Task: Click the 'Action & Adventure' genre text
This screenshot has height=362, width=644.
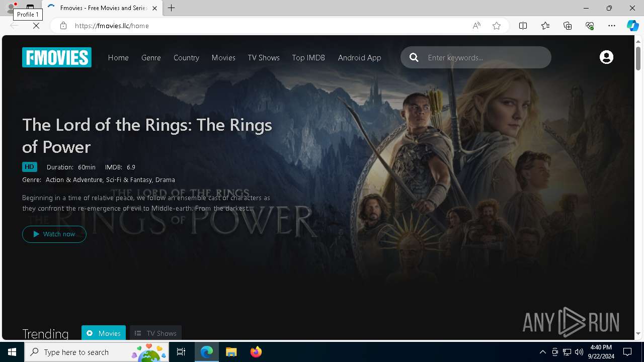Action: [x=74, y=179]
